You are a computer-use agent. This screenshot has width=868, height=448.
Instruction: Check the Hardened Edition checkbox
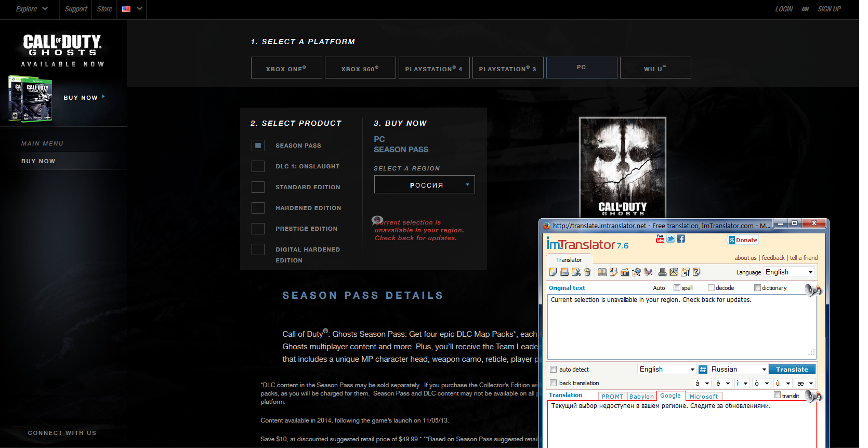coord(258,208)
